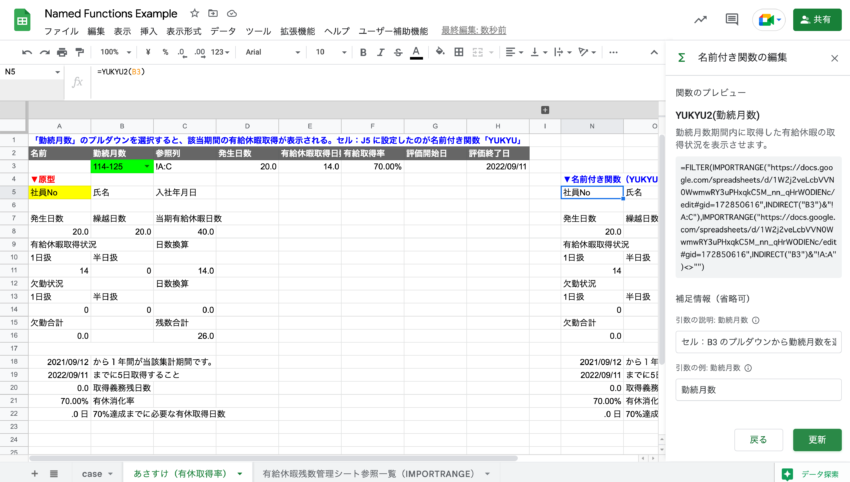This screenshot has height=482, width=850.
Task: Click the print icon in toolbar
Action: click(x=62, y=52)
